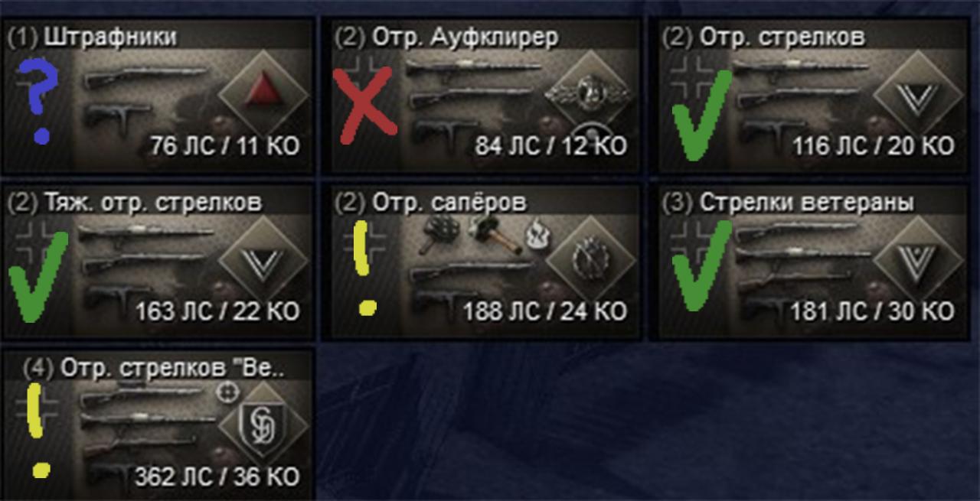Select the Стрелки ветераны veteran chevron badge

click(x=918, y=260)
